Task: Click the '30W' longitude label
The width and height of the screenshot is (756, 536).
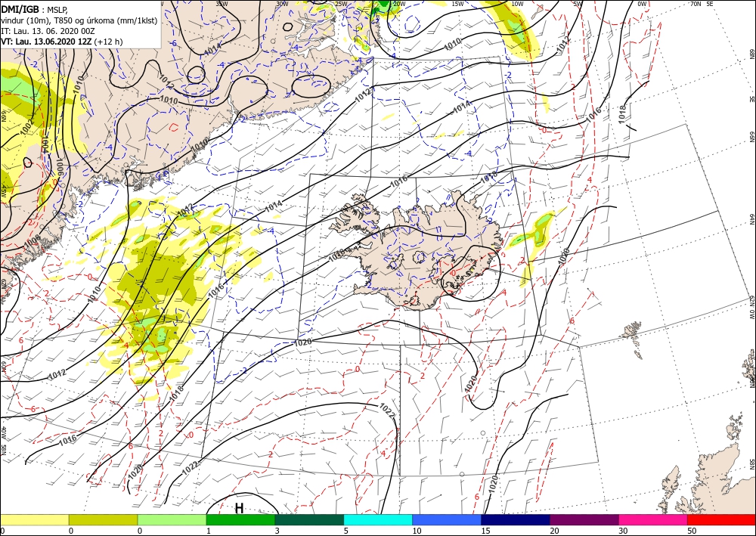Action: pos(282,4)
